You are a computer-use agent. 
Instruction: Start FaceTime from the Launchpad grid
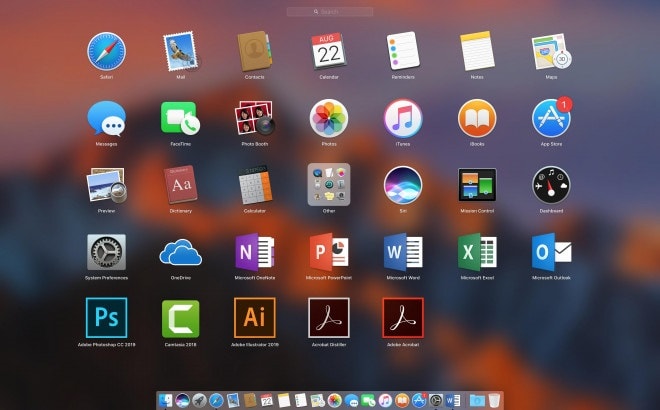coord(181,118)
